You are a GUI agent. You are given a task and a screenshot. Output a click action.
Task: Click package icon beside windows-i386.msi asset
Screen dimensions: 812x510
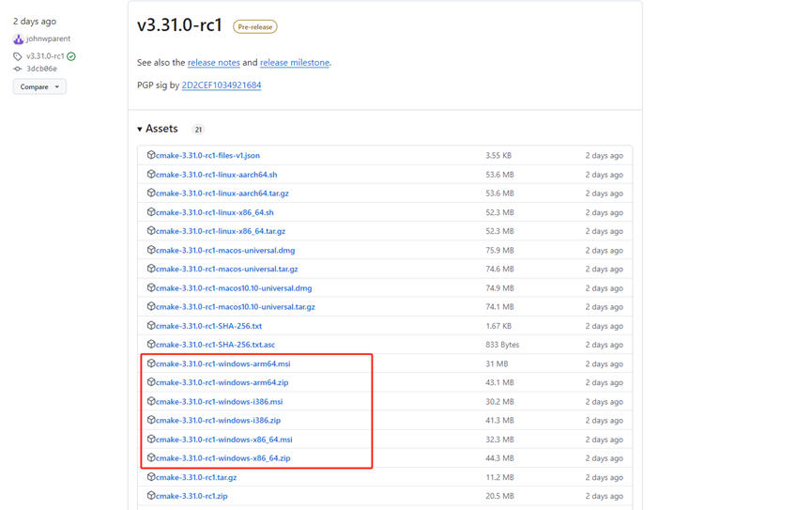point(151,401)
